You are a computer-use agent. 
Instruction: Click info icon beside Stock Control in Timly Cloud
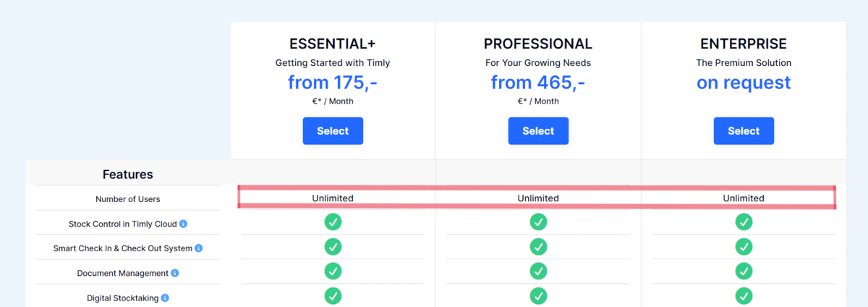point(184,224)
